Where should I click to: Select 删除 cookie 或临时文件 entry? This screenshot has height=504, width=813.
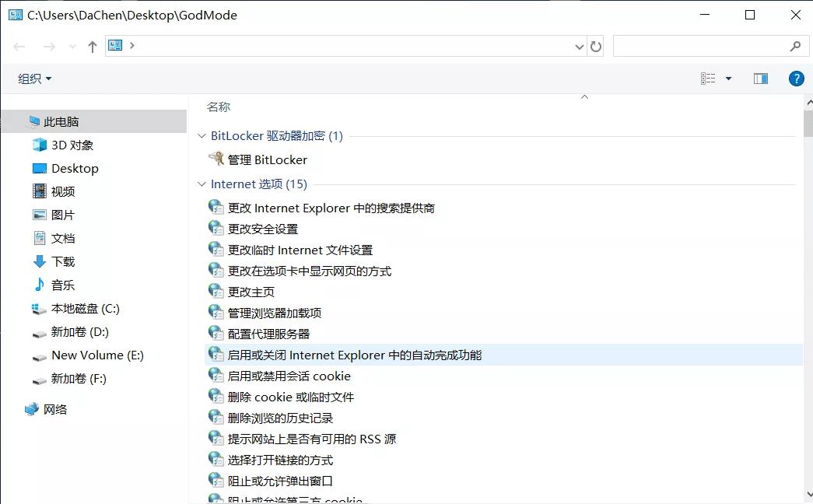pos(291,397)
